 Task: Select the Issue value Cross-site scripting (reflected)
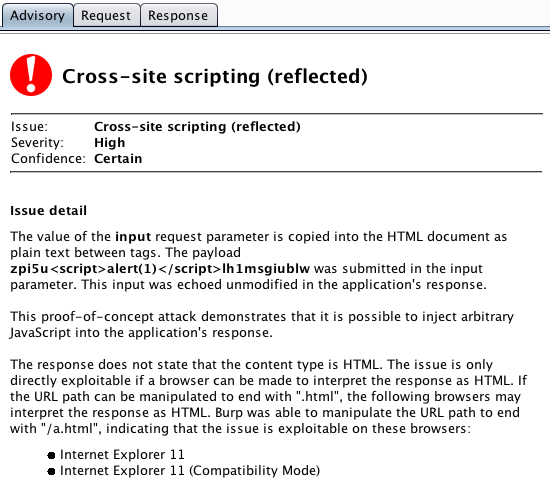[x=197, y=127]
